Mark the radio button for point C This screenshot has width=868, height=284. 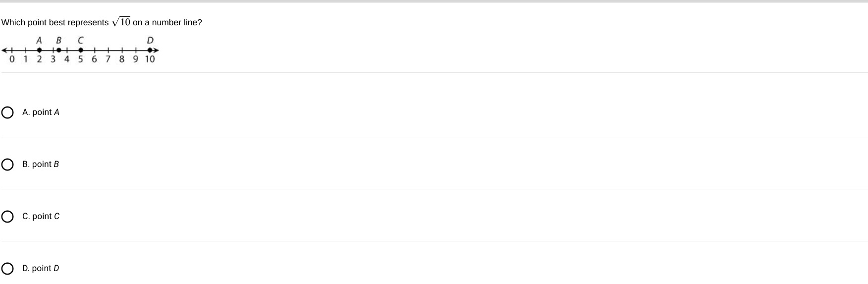point(7,217)
